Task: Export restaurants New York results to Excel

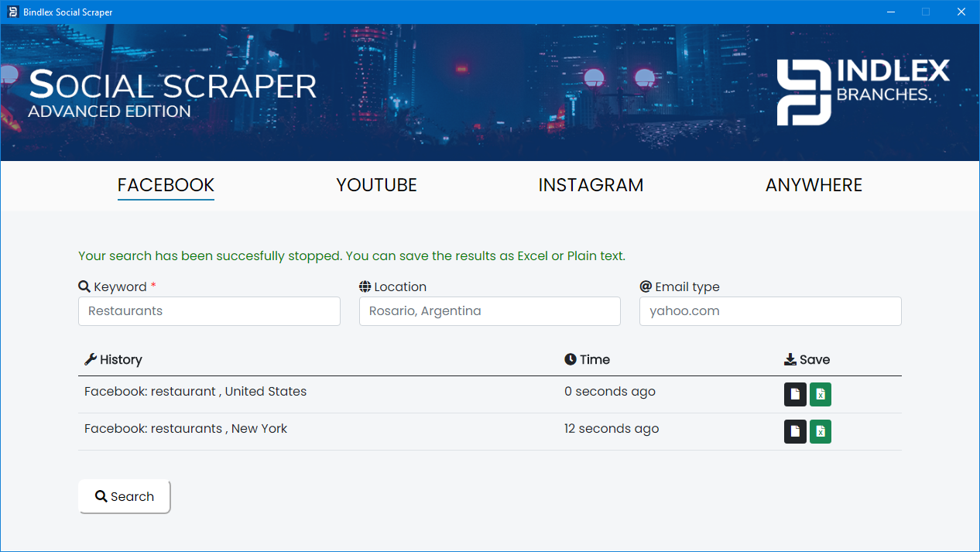Action: 821,431
